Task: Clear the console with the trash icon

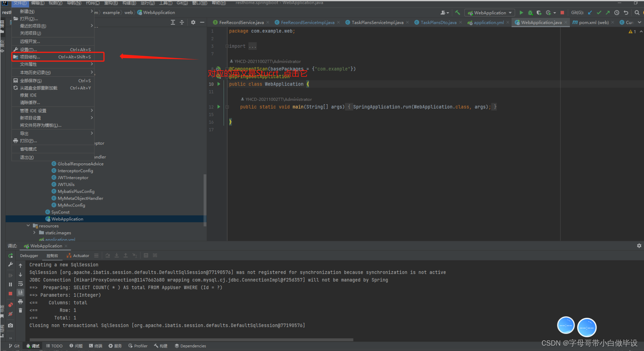Action: [x=20, y=311]
